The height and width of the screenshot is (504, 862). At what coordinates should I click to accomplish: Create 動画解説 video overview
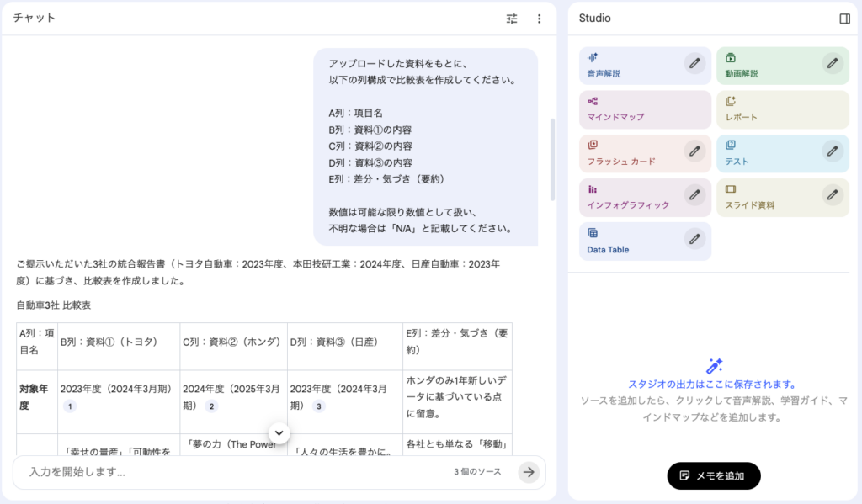point(766,66)
